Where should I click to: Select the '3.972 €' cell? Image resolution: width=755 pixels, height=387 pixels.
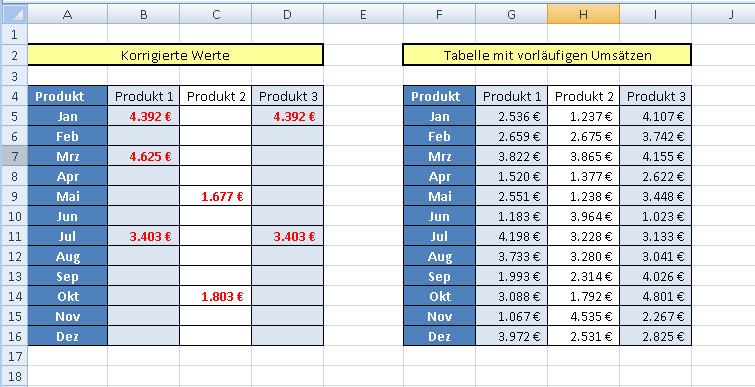pos(511,336)
